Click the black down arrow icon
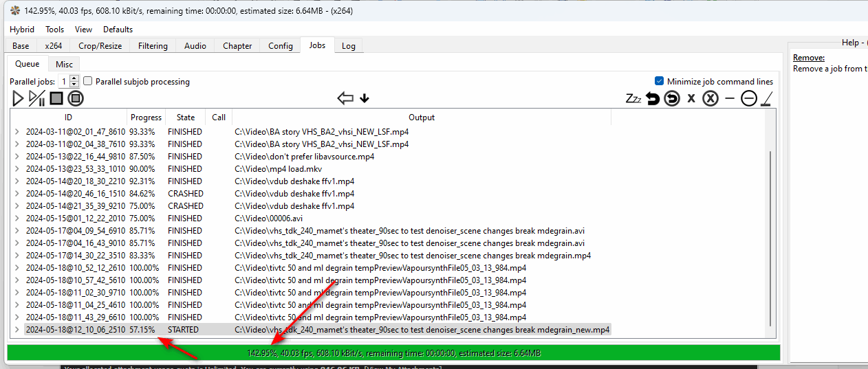This screenshot has height=369, width=868. pyautogui.click(x=365, y=98)
